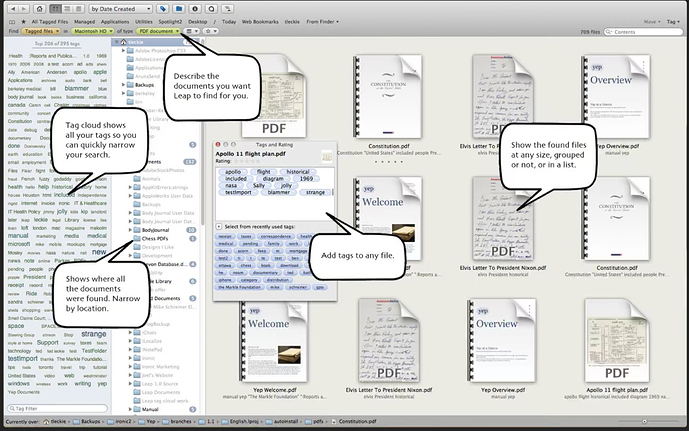Open the 'by Date Created' sort dropdown
The image size is (689, 431).
[120, 9]
